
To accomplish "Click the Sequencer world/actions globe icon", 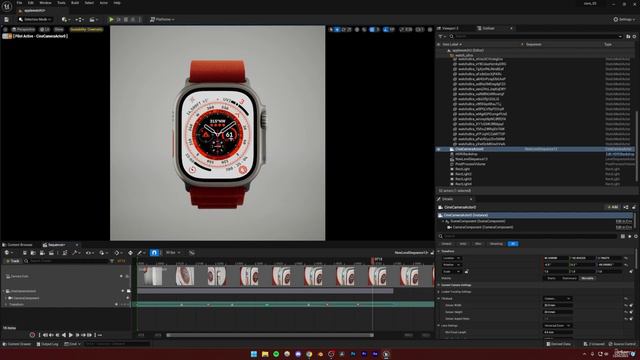I will click(x=8, y=253).
